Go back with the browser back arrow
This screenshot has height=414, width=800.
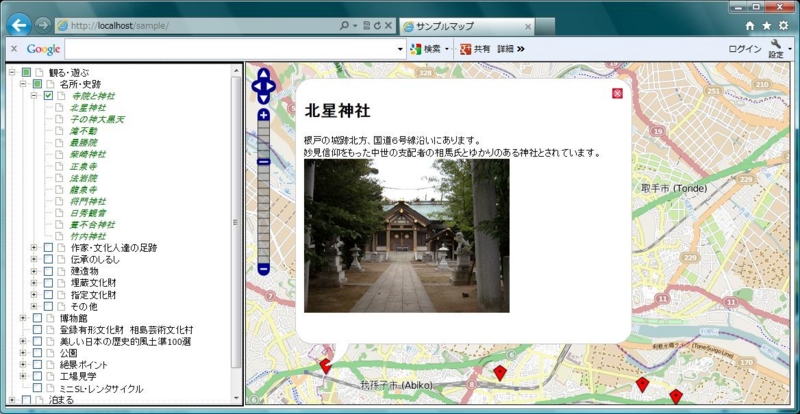pos(20,25)
